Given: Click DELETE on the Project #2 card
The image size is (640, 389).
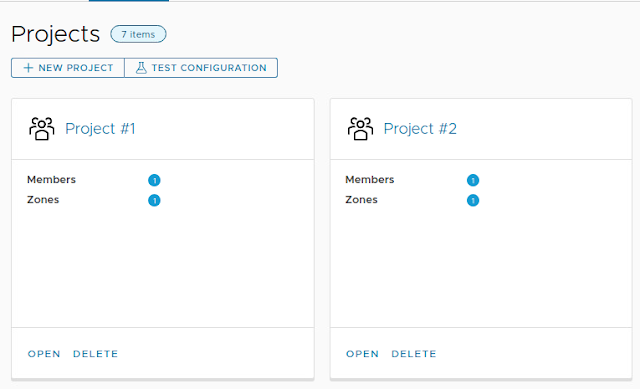Looking at the screenshot, I should (414, 354).
